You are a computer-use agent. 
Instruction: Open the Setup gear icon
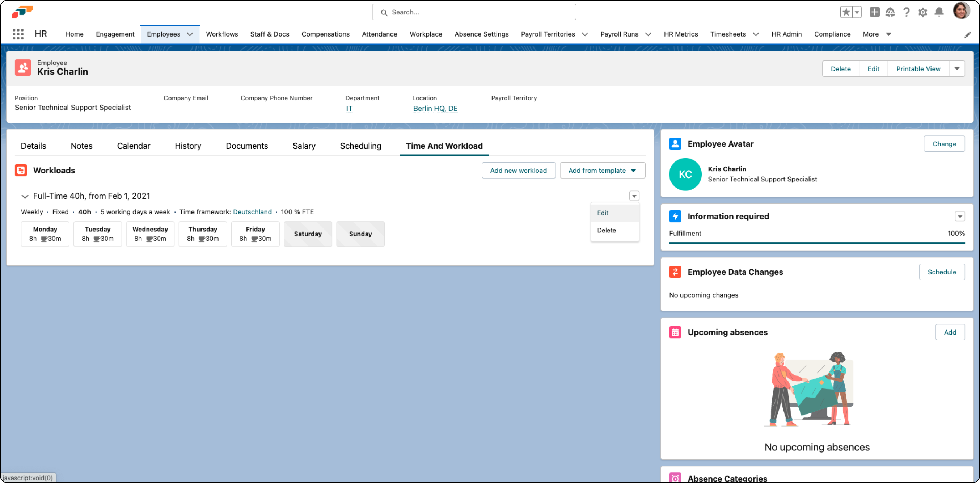click(x=922, y=12)
